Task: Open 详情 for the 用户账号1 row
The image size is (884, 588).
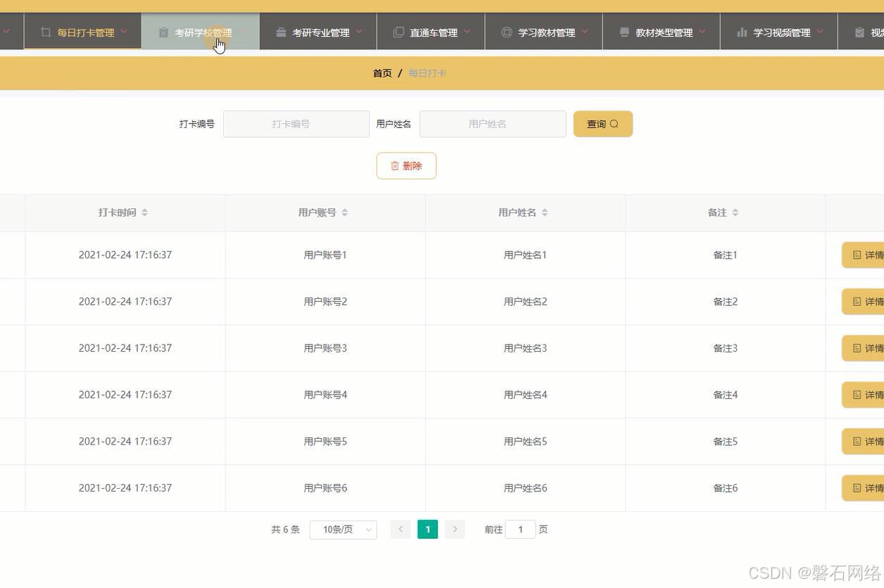Action: (x=864, y=255)
